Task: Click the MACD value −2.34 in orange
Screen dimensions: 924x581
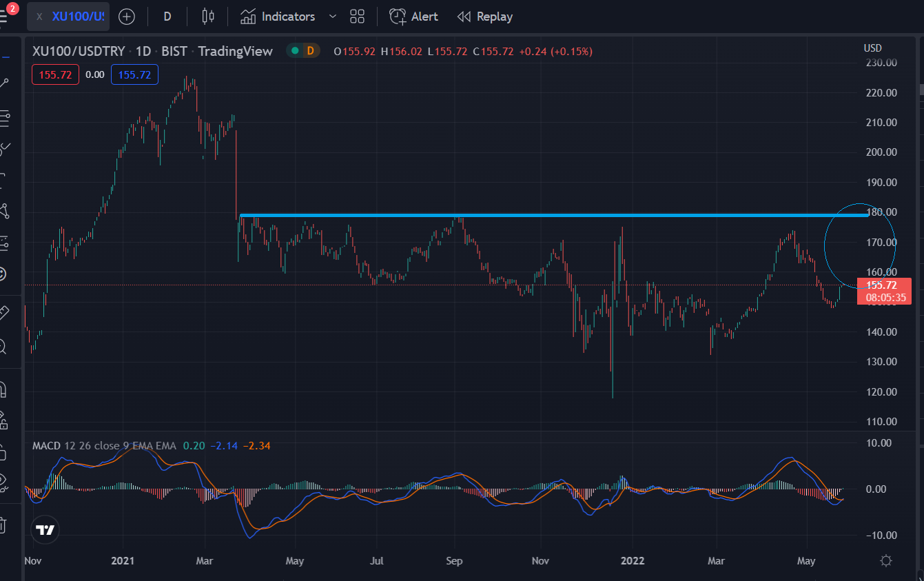Action: tap(258, 446)
